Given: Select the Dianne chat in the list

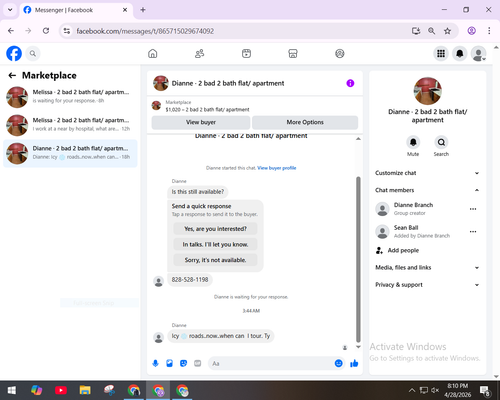Looking at the screenshot, I should (70, 153).
